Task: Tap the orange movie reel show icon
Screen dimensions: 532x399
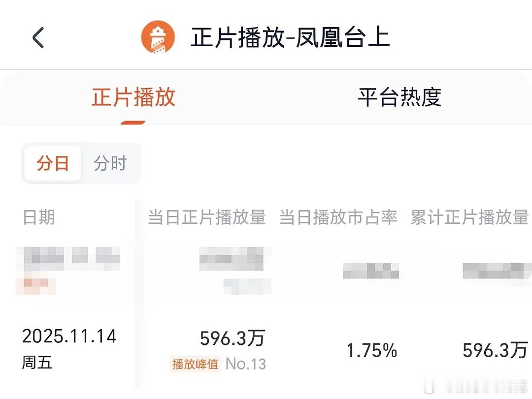Action: point(158,37)
